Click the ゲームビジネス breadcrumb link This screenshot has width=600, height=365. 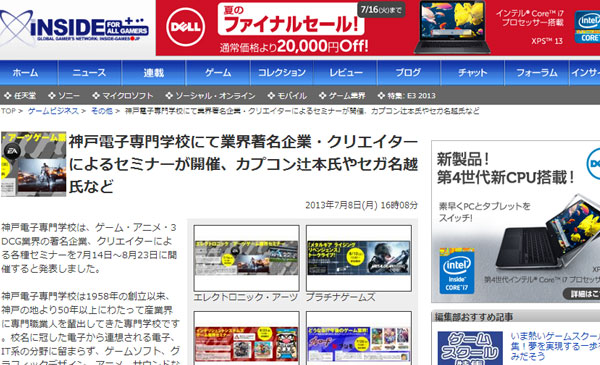(x=53, y=111)
